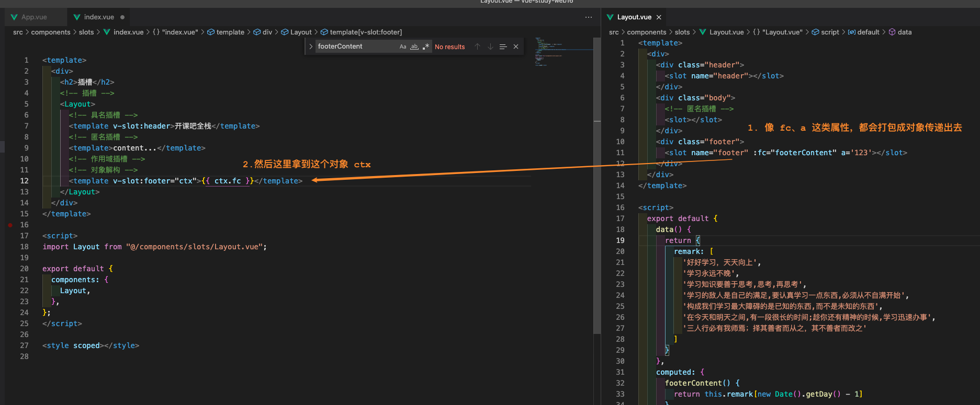
Task: Toggle Use Regular Expression in find widget
Action: (426, 47)
